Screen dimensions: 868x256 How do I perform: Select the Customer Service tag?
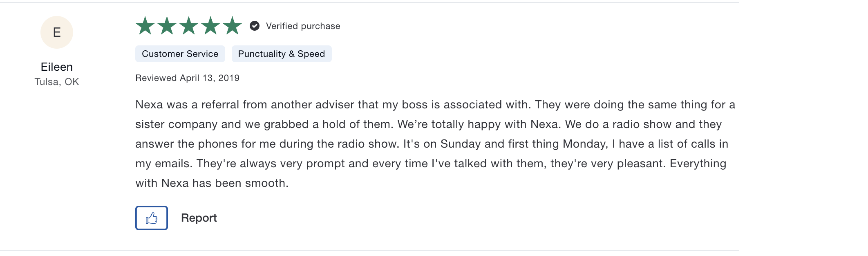[x=180, y=54]
